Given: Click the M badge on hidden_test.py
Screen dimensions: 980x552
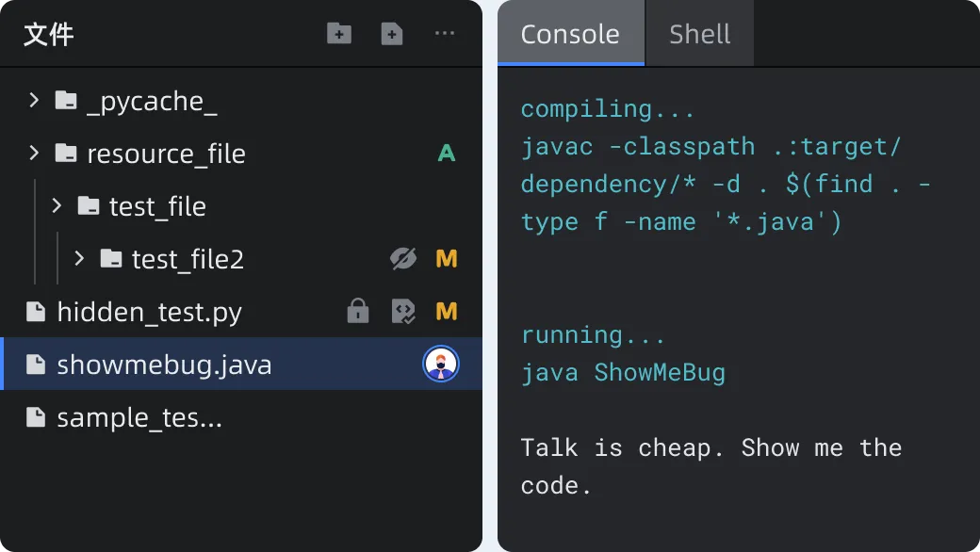Looking at the screenshot, I should tap(447, 312).
